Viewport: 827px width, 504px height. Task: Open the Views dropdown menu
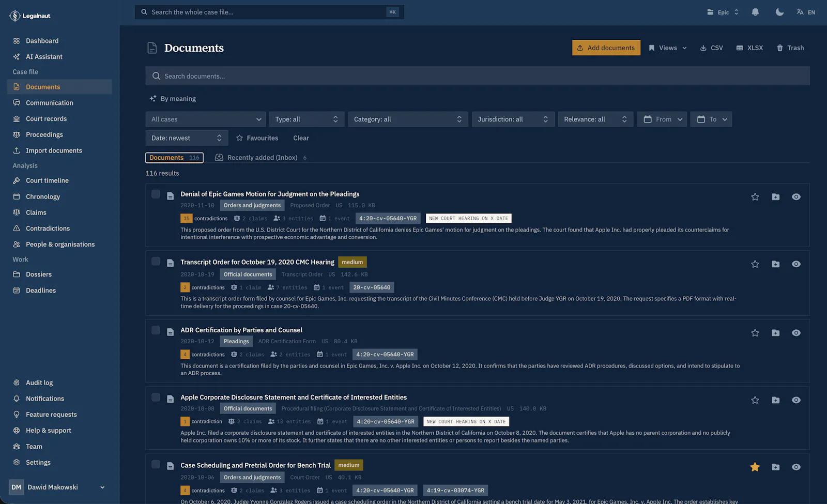(668, 48)
